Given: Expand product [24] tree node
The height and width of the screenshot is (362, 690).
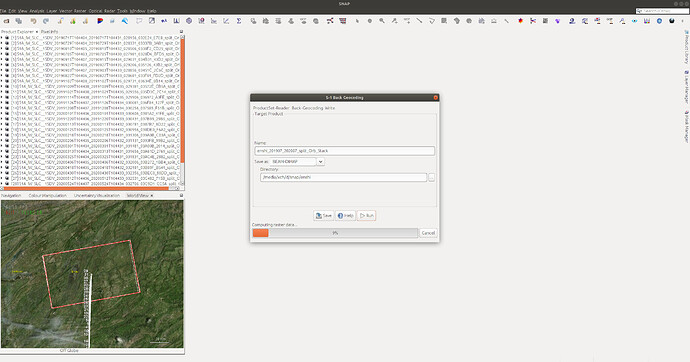Looking at the screenshot, I should pos(2,162).
